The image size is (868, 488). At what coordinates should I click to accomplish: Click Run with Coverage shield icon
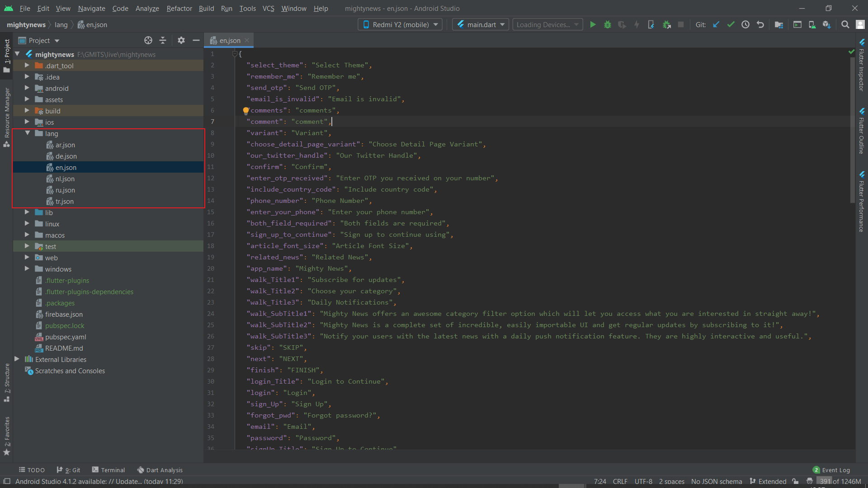622,25
